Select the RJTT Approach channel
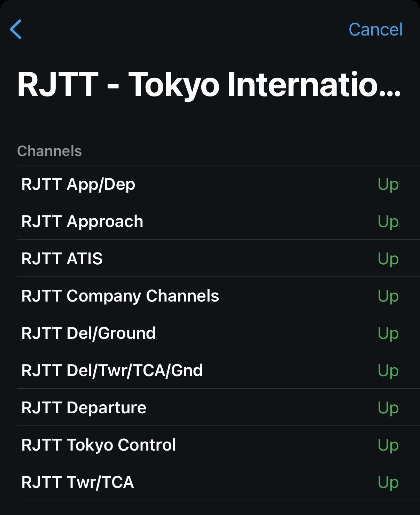The width and height of the screenshot is (420, 515). [x=82, y=221]
